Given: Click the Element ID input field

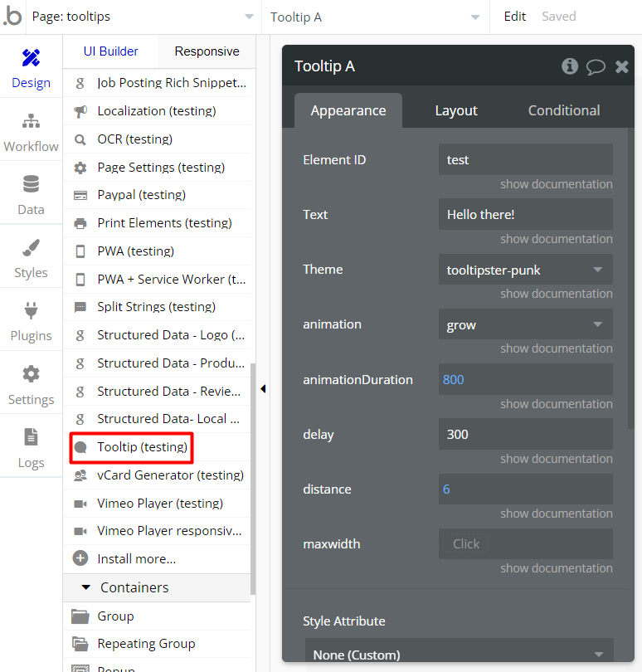Looking at the screenshot, I should tap(525, 159).
